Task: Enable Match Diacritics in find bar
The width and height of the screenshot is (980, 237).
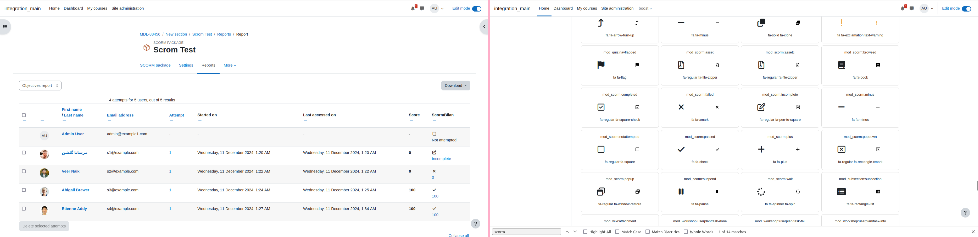Action: [x=648, y=232]
